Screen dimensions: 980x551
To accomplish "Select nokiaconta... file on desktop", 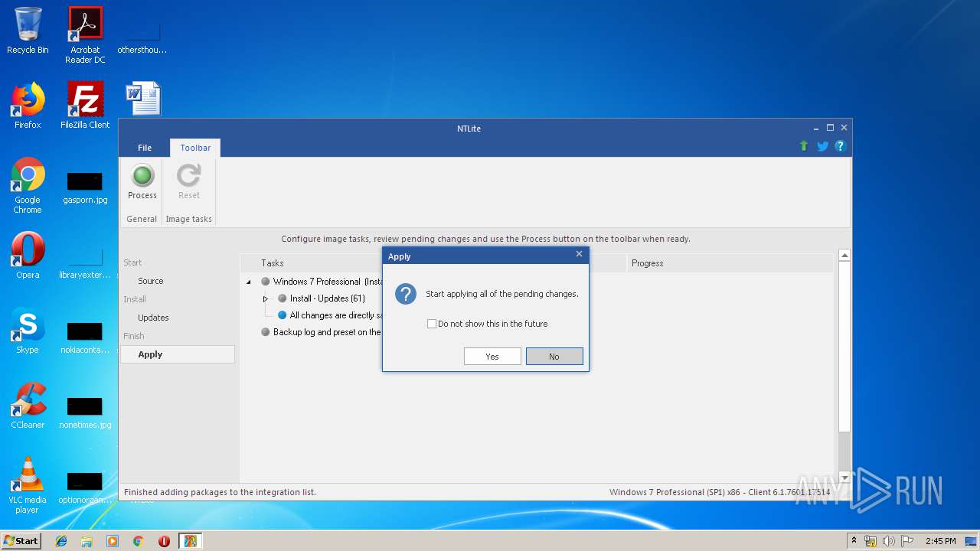I will pos(85,338).
